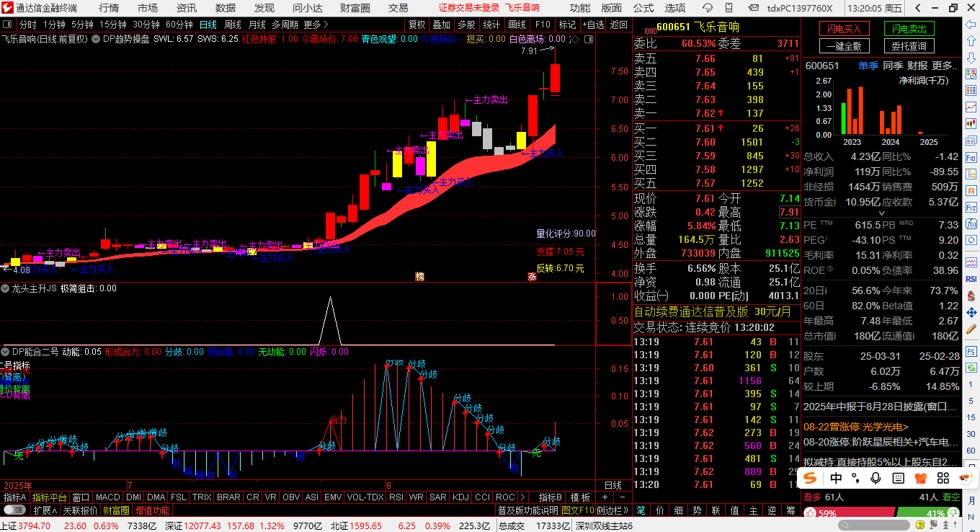Click the minus zoom button beside 模板

click(621, 497)
